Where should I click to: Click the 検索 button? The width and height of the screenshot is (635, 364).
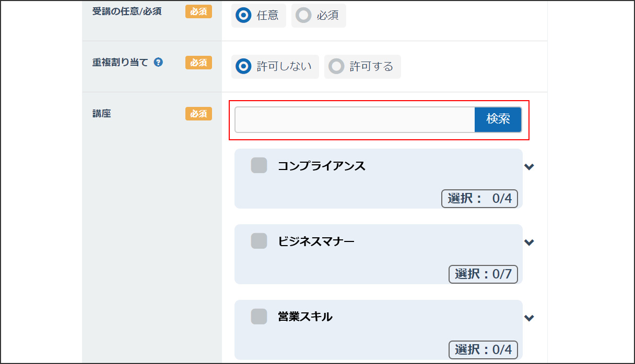[x=498, y=119]
